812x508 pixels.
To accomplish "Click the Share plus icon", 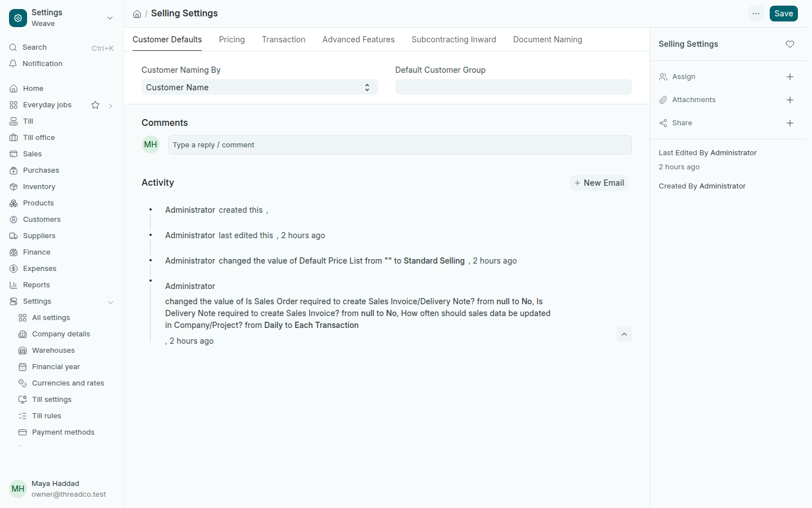I will click(790, 123).
